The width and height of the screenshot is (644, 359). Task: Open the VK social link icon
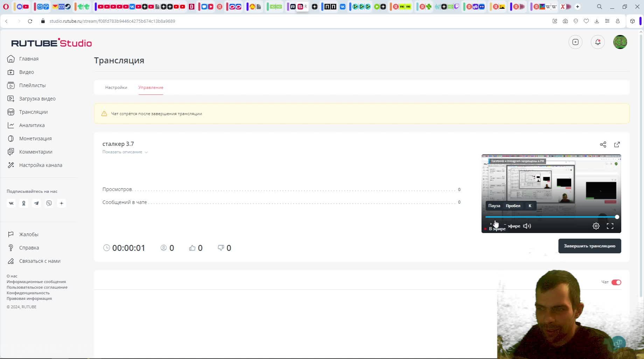pos(11,203)
